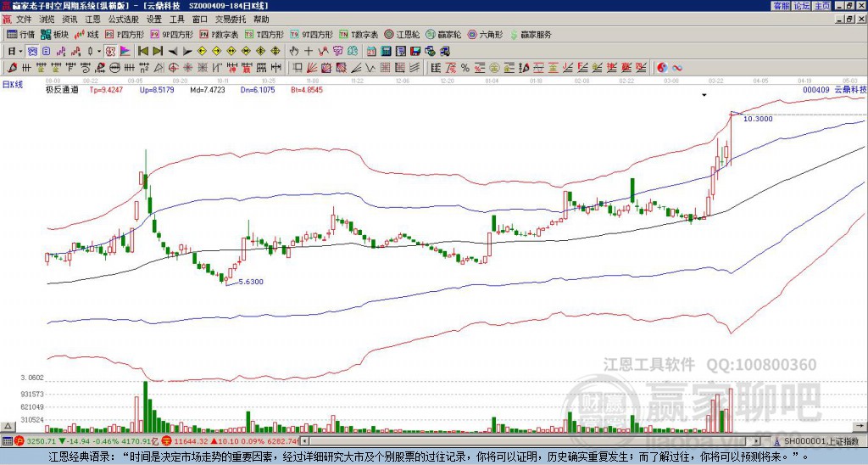
Task: Click the 节 solar term icon
Action: [337, 52]
